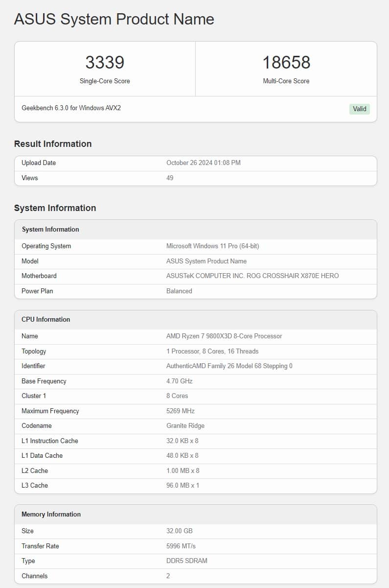This screenshot has width=389, height=588.
Task: Select Microsoft Windows 11 Pro (64-bit) value
Action: pos(213,246)
